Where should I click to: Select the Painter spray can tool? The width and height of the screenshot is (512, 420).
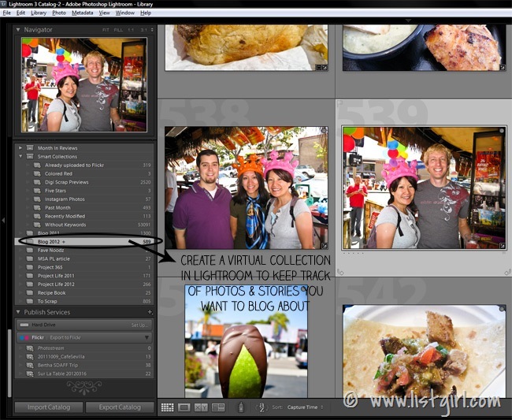click(262, 407)
